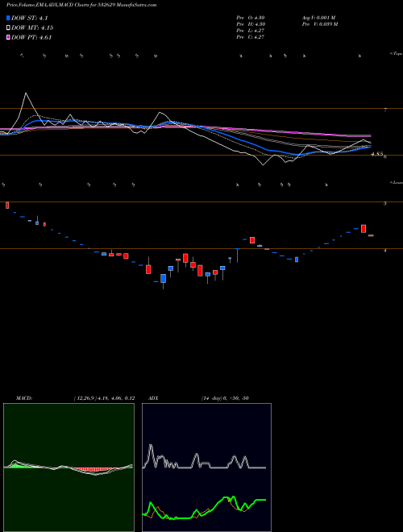Select the 'DOW MT: 4.15' legend label

[x=32, y=28]
